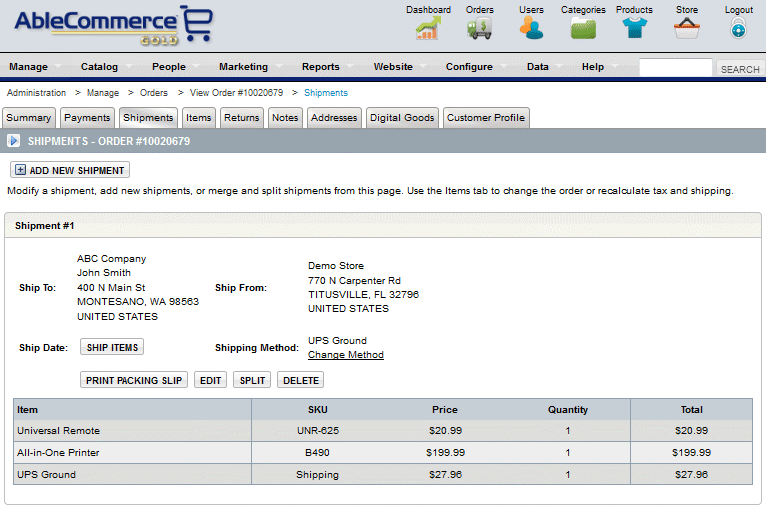Expand the Catalog menu
Image resolution: width=766 pixels, height=507 pixels.
coord(99,67)
